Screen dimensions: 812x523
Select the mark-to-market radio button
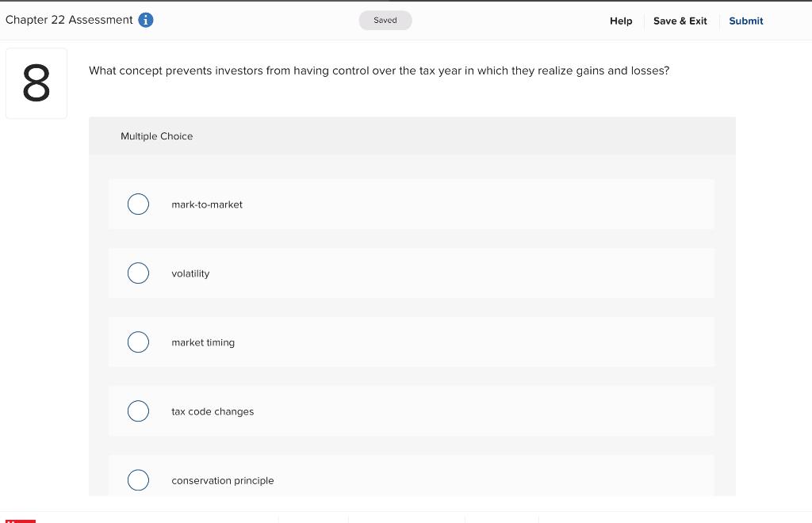[x=138, y=204]
